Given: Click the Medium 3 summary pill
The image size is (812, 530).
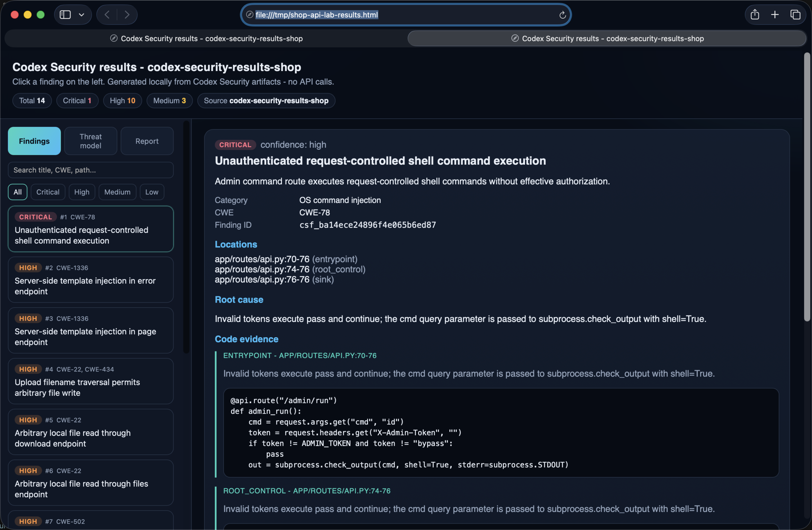Looking at the screenshot, I should 170,101.
